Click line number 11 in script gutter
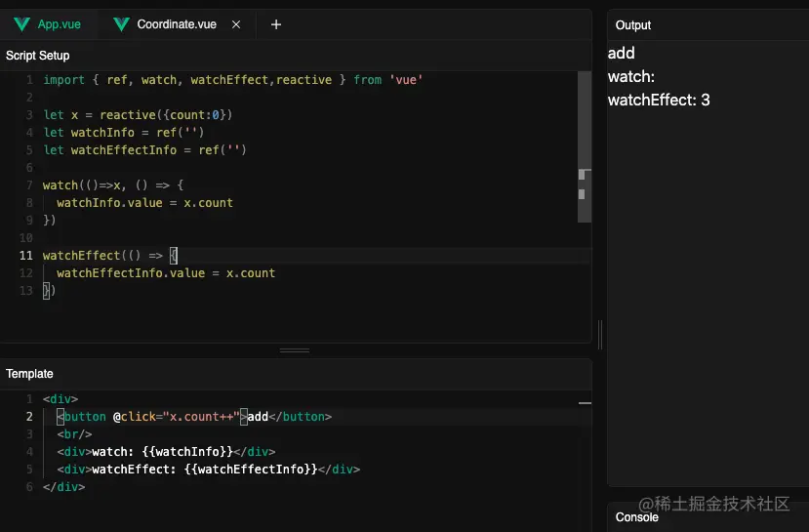The width and height of the screenshot is (809, 532). [25, 256]
